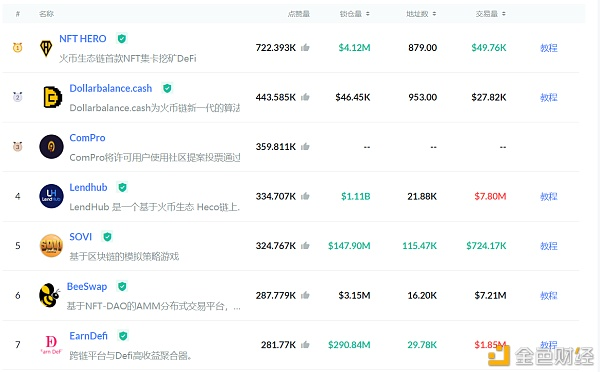
Task: Open the BeeSwap bee logo
Action: [x=50, y=295]
